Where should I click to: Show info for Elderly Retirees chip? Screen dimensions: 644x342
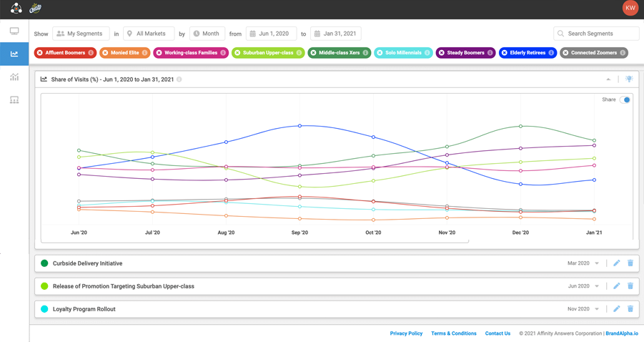click(551, 53)
